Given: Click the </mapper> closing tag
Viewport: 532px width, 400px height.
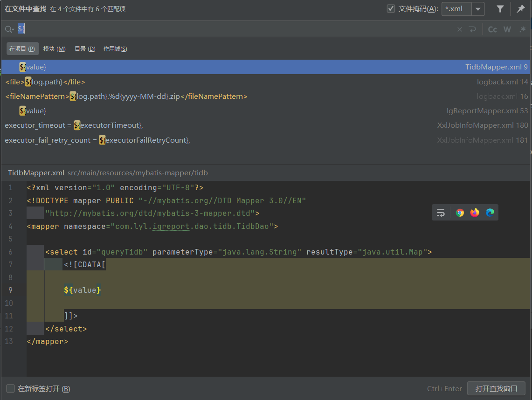Looking at the screenshot, I should point(48,342).
